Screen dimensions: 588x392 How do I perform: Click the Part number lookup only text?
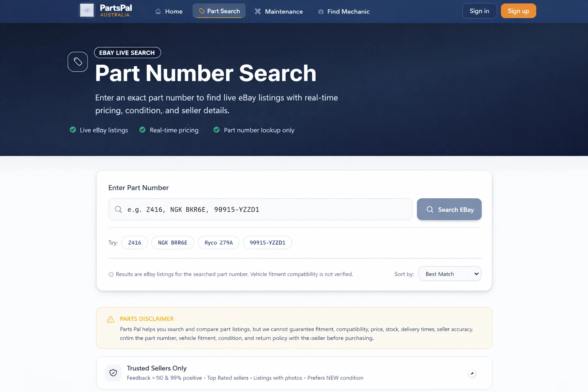[259, 130]
